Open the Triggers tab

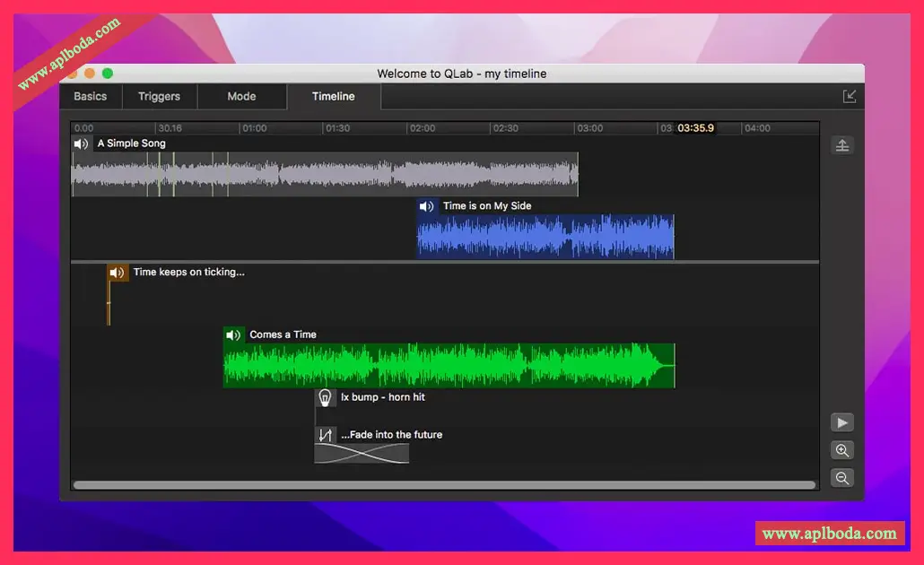click(159, 97)
